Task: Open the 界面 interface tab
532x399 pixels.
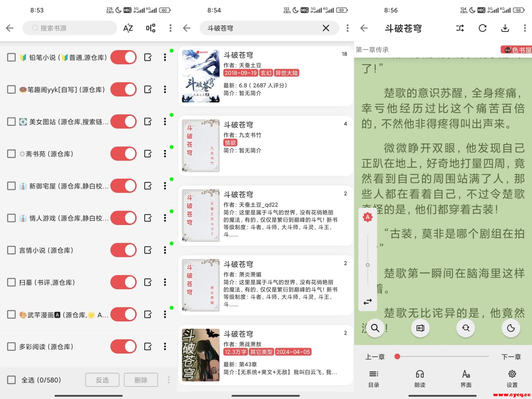Action: click(x=466, y=378)
